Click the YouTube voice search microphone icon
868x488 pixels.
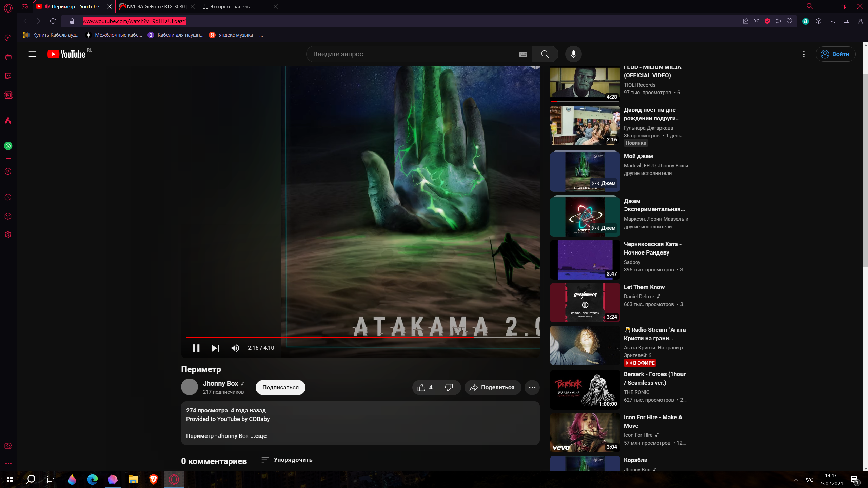click(573, 54)
